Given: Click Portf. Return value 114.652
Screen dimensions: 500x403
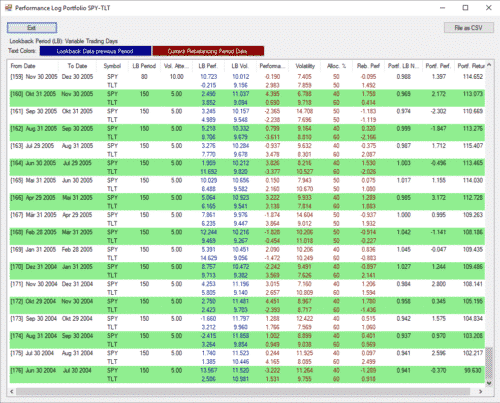Looking at the screenshot, I should pos(473,77).
